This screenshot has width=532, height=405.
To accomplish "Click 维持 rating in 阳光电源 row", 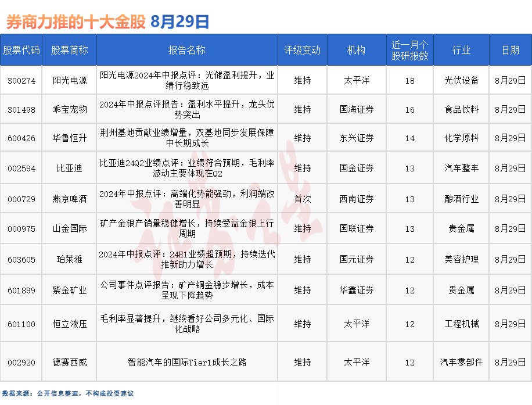I will click(x=303, y=80).
